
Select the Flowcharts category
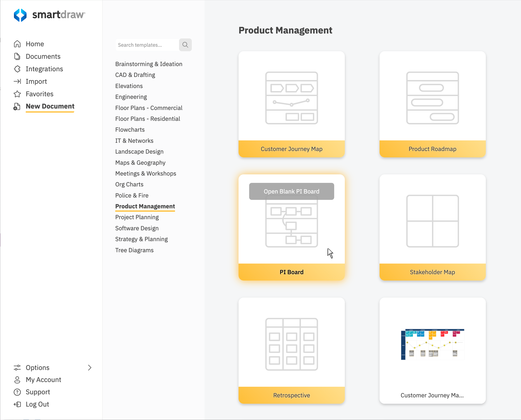(130, 130)
